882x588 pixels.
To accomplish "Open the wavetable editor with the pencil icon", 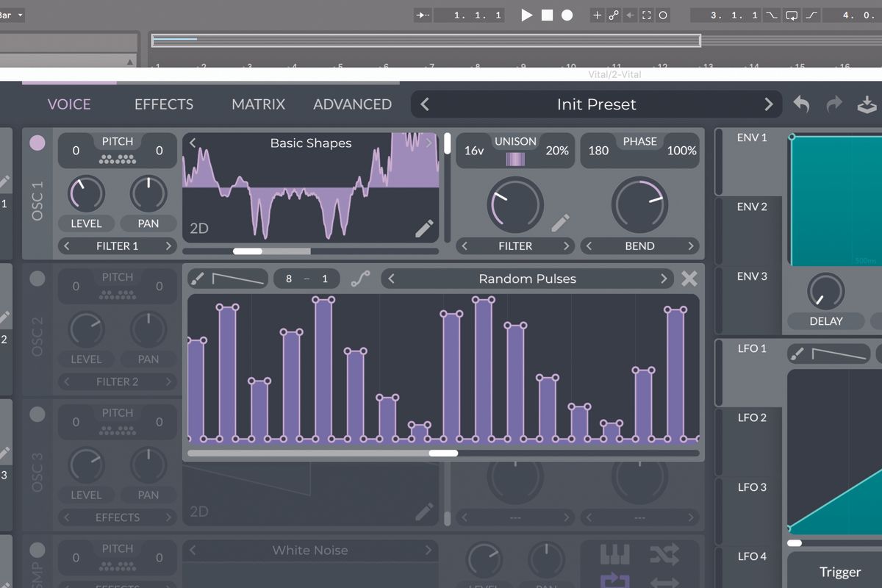I will [425, 229].
